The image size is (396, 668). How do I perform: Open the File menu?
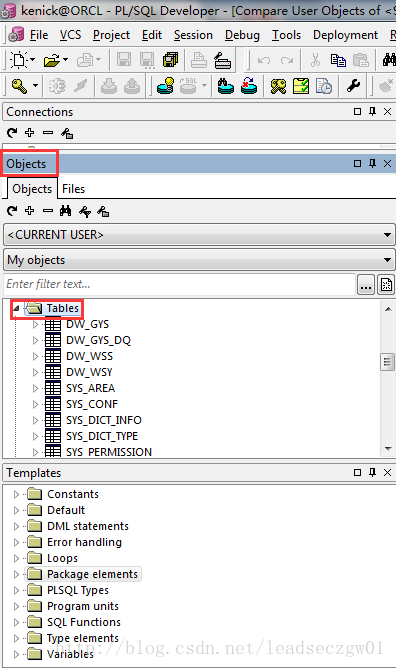[x=39, y=35]
